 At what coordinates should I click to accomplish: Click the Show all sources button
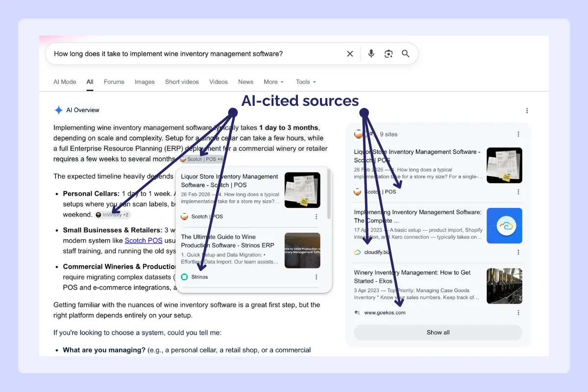pyautogui.click(x=438, y=332)
